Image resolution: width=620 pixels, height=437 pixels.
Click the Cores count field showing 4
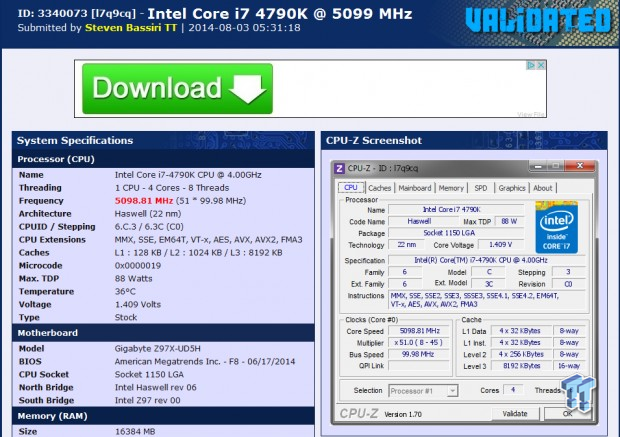tap(513, 390)
